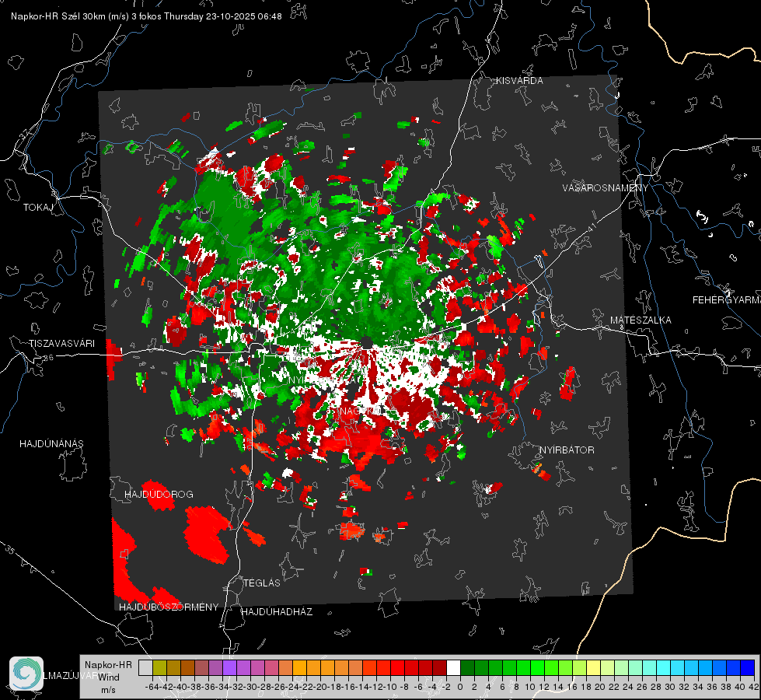The image size is (761, 700).
Task: Click the HAJDÚBÖSZÖRMÉNY town label
Action: [x=169, y=607]
